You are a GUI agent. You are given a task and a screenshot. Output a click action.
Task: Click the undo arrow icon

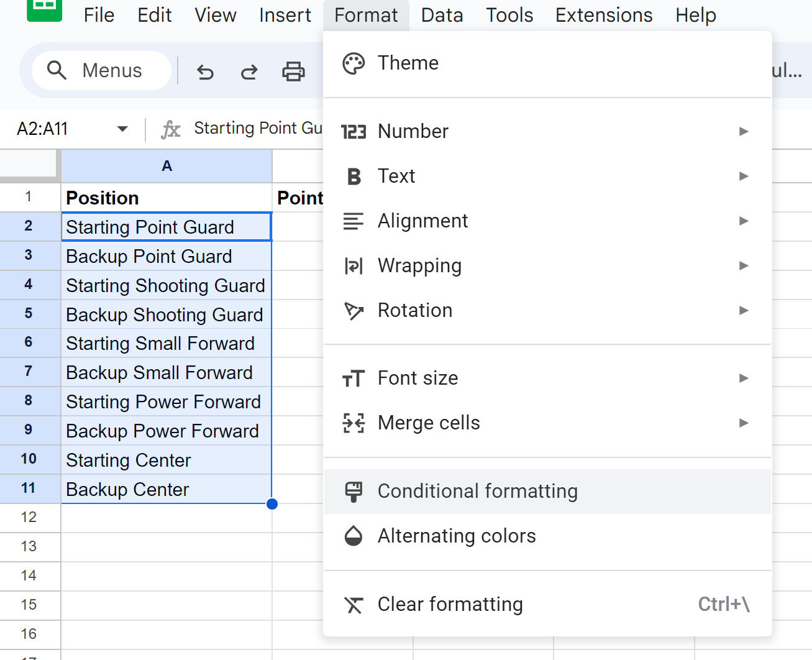tap(205, 71)
